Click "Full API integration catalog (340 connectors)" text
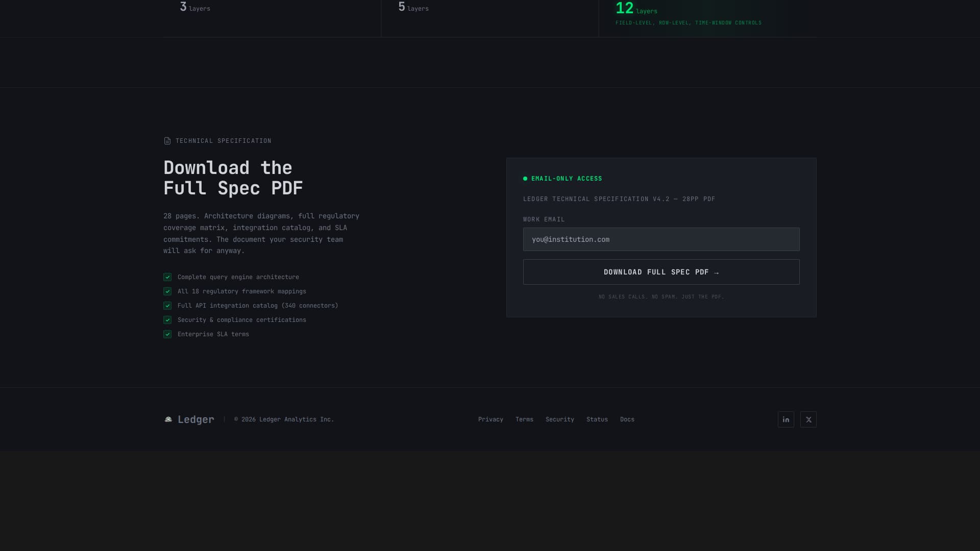980x551 pixels. (x=258, y=306)
